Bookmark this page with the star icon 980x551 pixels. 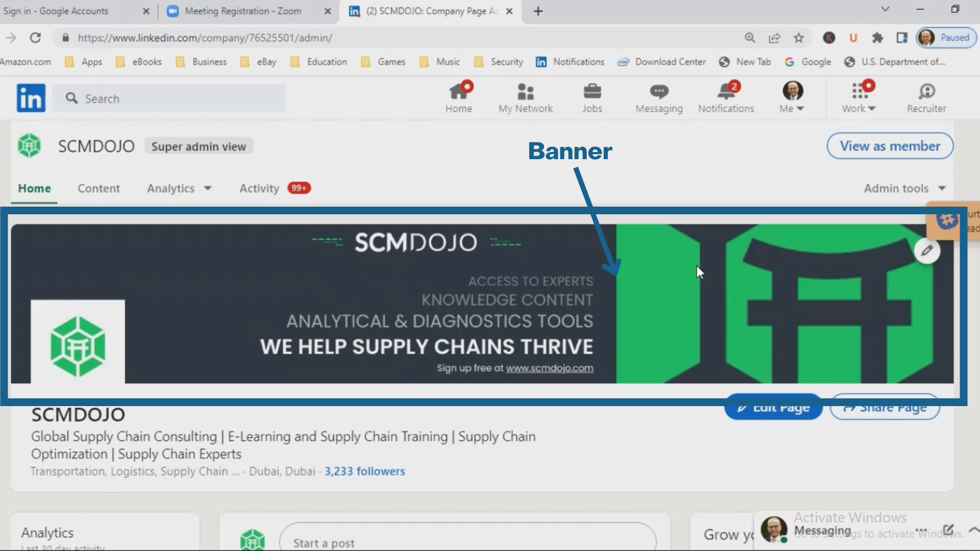pos(799,37)
